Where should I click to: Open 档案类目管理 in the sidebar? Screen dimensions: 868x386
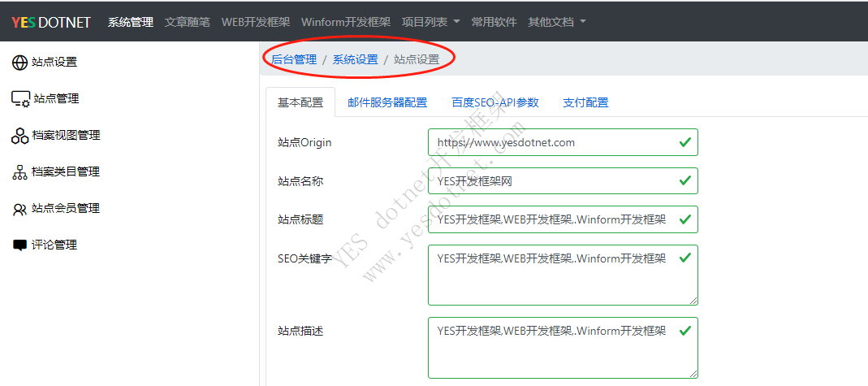coord(66,171)
